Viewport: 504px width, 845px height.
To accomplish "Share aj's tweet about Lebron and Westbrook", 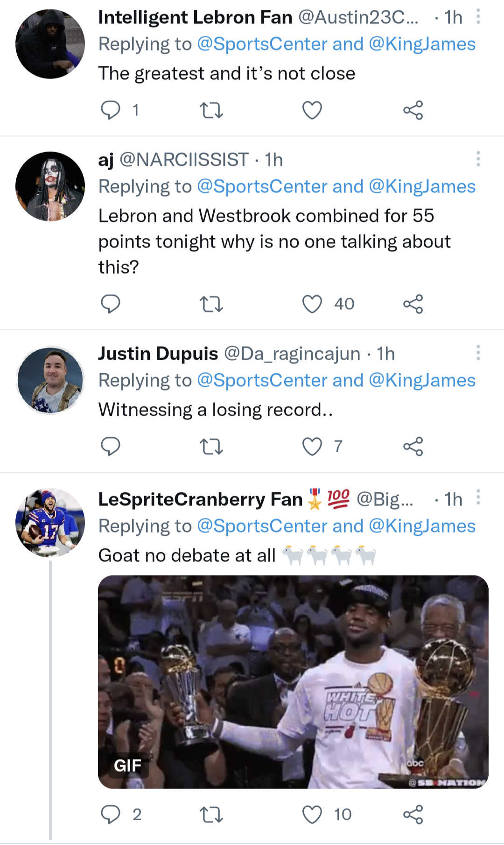I will click(x=413, y=304).
